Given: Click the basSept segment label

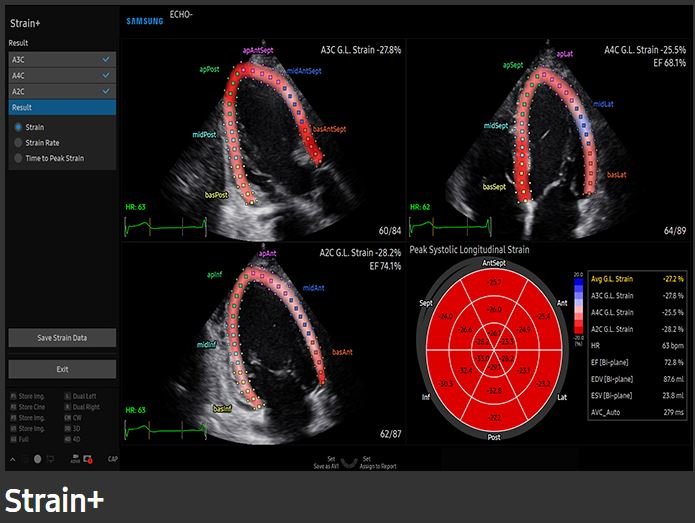Looking at the screenshot, I should (494, 187).
